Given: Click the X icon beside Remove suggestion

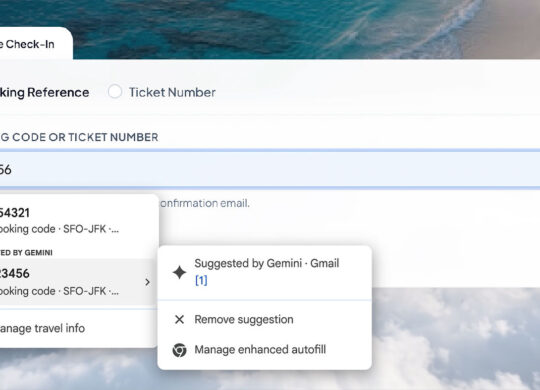Looking at the screenshot, I should (x=179, y=319).
